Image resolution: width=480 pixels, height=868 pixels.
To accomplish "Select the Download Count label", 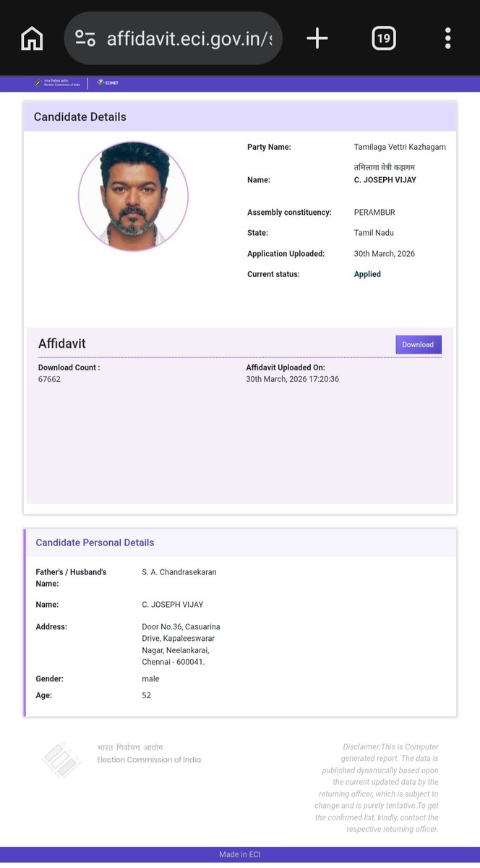I will 69,367.
